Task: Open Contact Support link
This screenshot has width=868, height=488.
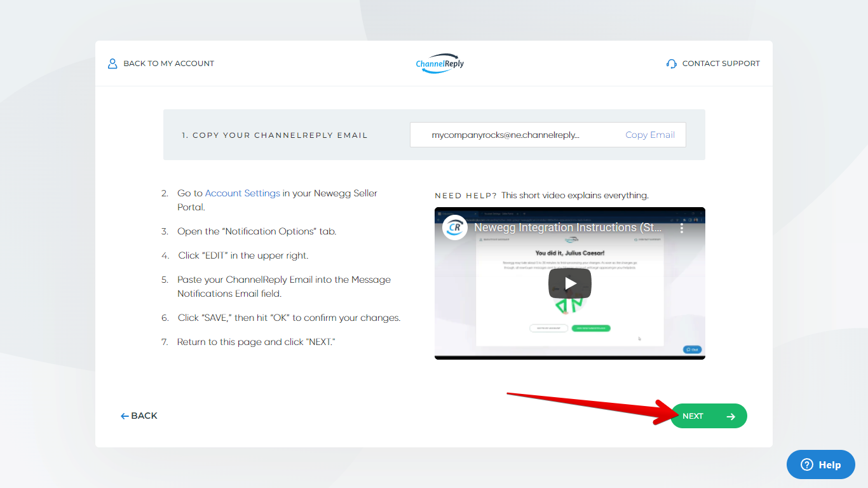Action: [x=713, y=64]
